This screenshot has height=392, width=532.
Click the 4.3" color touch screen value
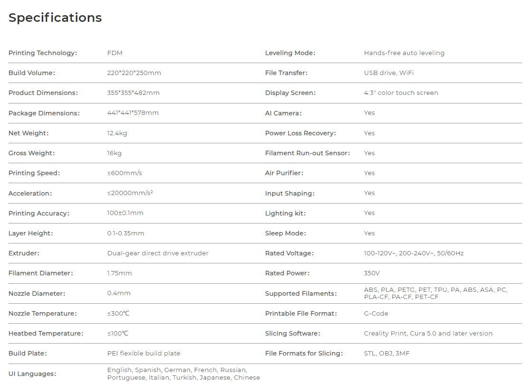[401, 93]
